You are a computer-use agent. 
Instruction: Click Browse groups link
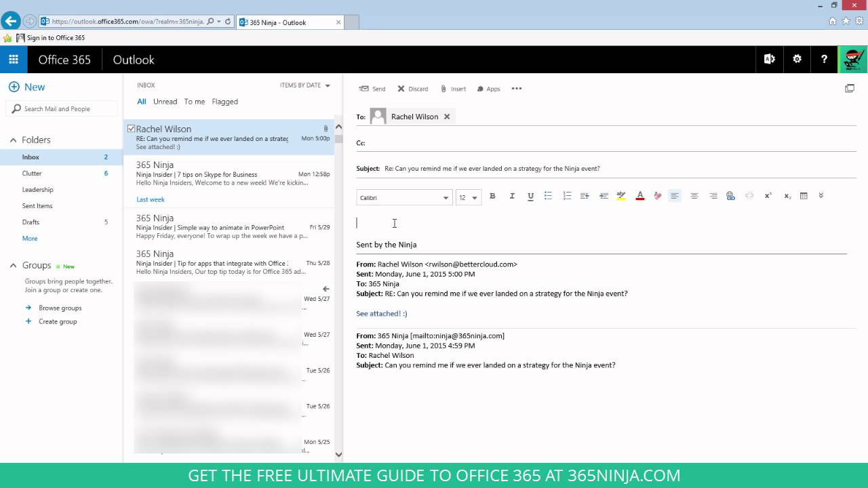tap(60, 308)
